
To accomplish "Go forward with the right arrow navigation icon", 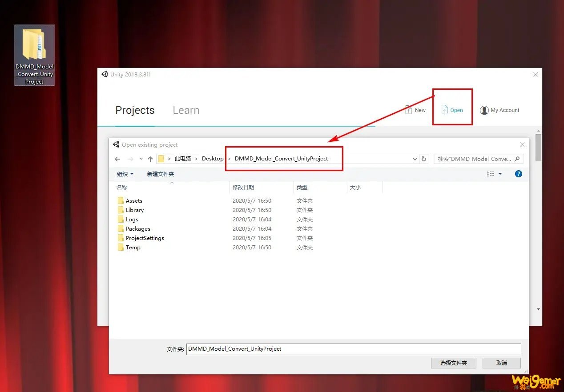I will point(130,159).
